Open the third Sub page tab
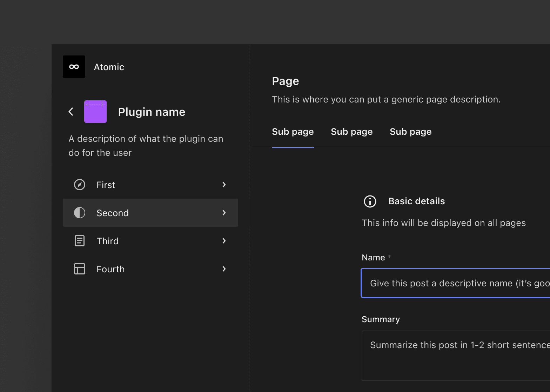550x392 pixels. click(411, 132)
